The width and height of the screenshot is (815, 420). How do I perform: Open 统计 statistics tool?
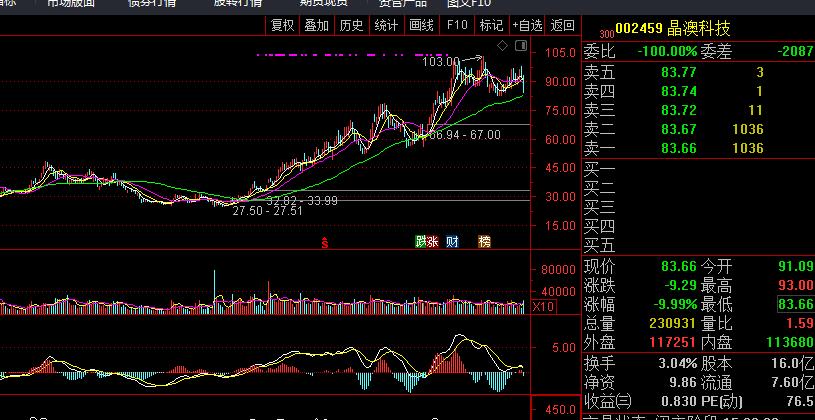click(386, 25)
